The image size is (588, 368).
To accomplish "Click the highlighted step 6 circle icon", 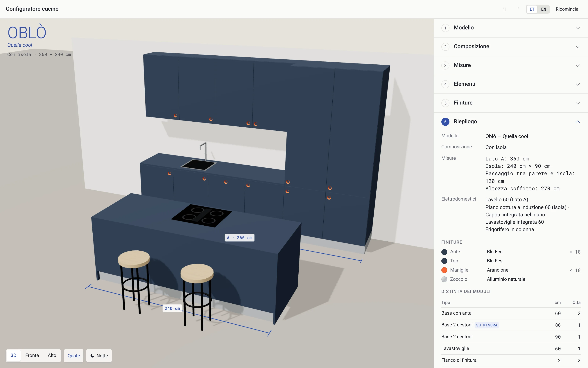I will pos(445,122).
